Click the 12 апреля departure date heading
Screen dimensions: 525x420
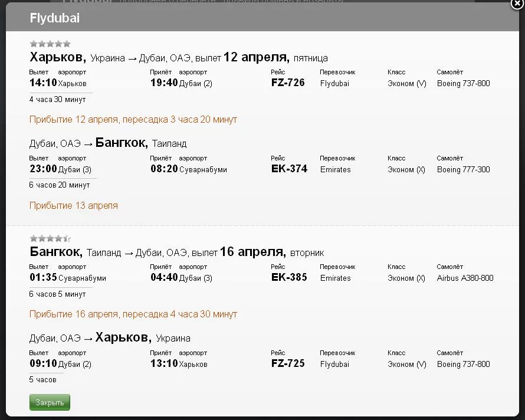(x=256, y=57)
